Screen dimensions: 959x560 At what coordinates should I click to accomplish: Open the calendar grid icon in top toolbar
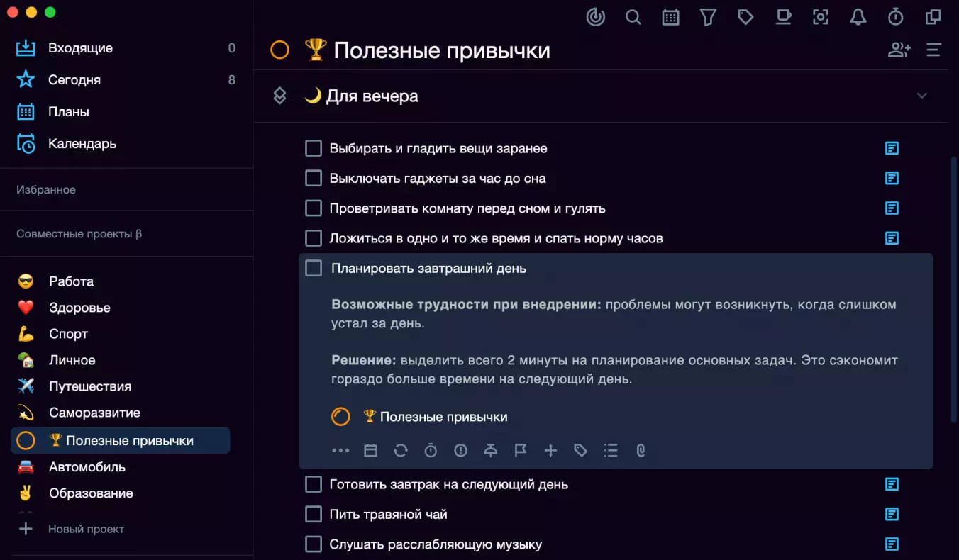pos(670,17)
